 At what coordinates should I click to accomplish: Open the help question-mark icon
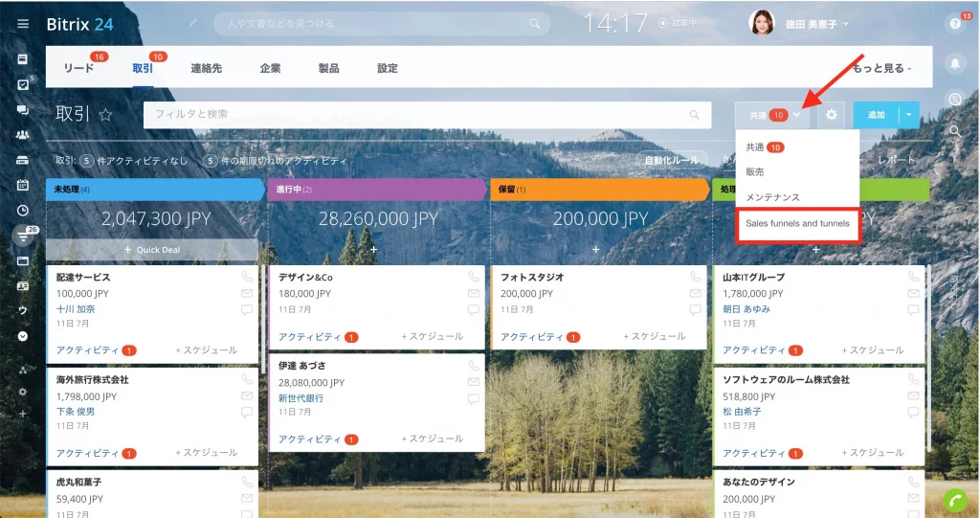pyautogui.click(x=955, y=24)
